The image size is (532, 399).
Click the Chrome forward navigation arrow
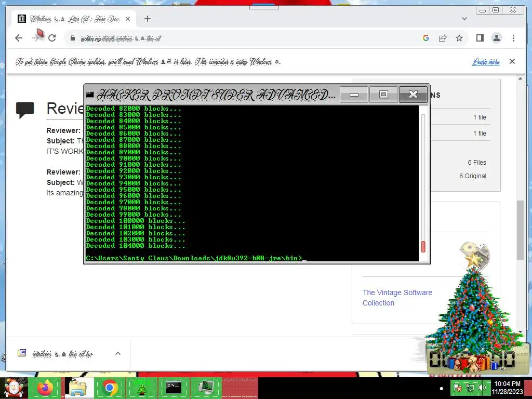(x=35, y=38)
